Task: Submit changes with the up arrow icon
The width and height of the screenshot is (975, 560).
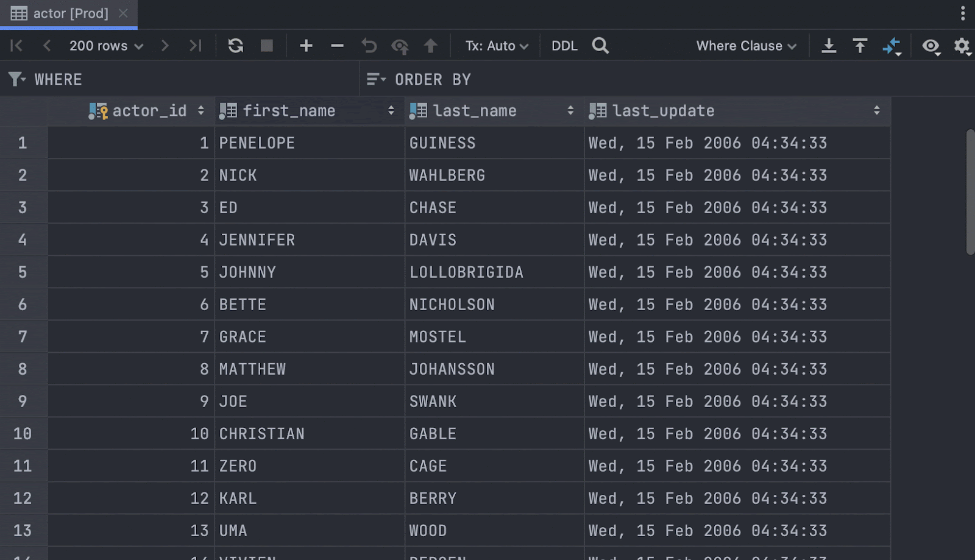Action: coord(430,46)
